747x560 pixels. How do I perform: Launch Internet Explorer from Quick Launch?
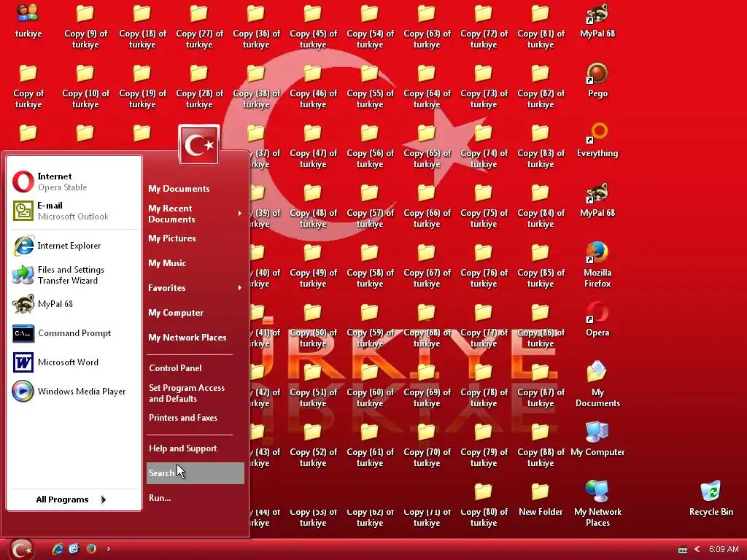[58, 548]
